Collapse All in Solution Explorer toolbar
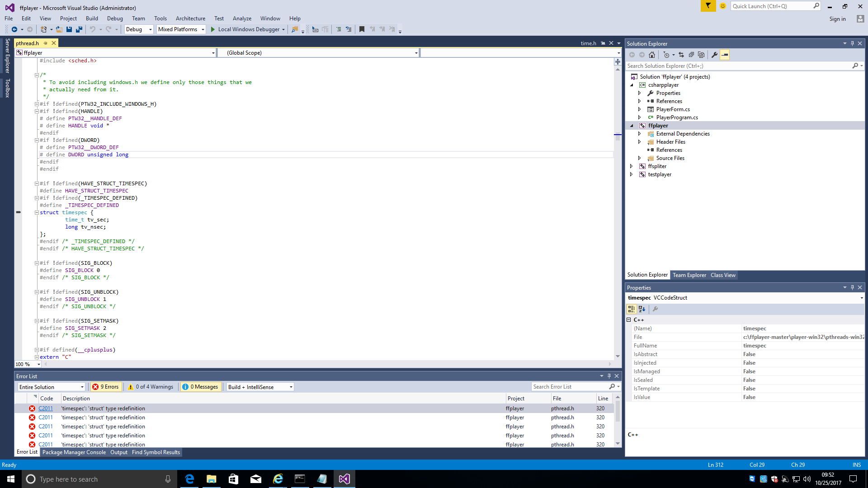Image resolution: width=868 pixels, height=488 pixels. 691,55
